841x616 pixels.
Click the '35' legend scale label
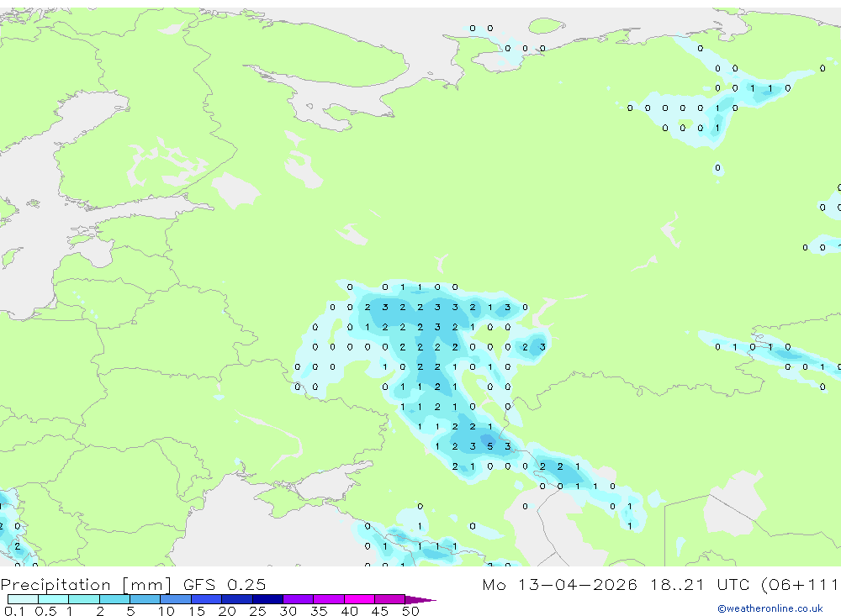click(319, 611)
